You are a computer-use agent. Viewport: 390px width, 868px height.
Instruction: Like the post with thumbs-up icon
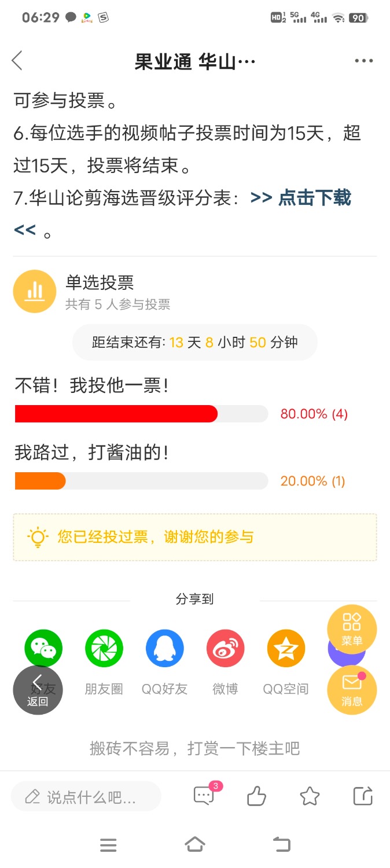click(256, 797)
